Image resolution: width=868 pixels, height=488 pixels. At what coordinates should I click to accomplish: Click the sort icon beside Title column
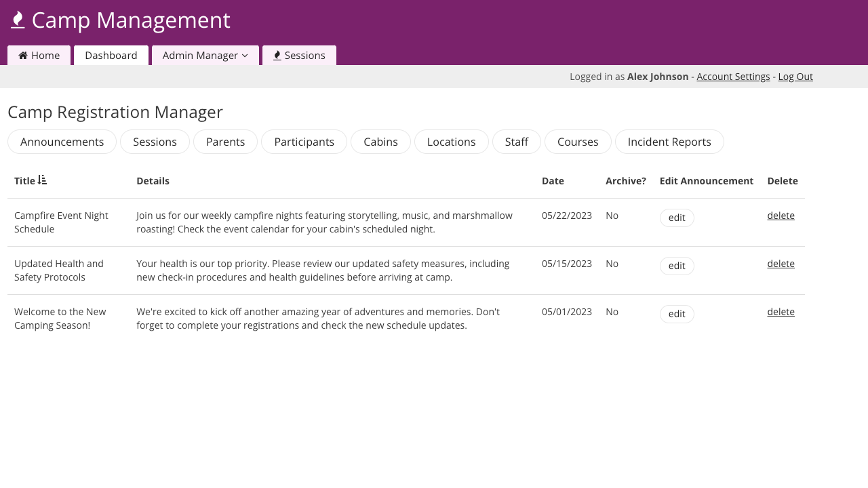click(x=43, y=180)
